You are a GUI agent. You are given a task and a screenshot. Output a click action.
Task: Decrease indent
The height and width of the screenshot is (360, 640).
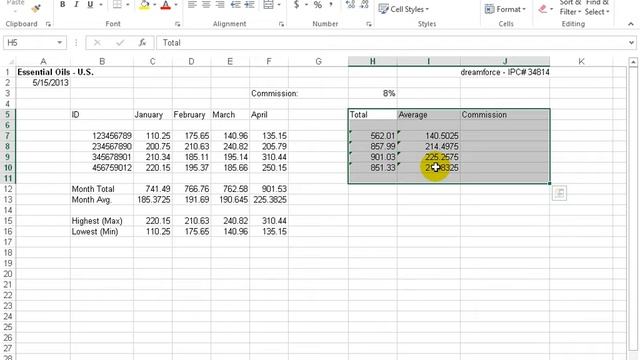tap(236, 5)
